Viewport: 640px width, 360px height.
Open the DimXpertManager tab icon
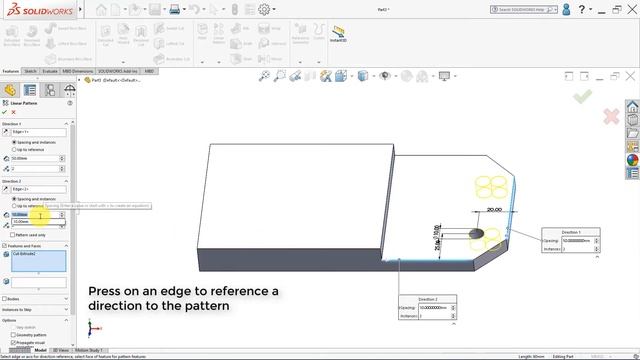tap(69, 90)
